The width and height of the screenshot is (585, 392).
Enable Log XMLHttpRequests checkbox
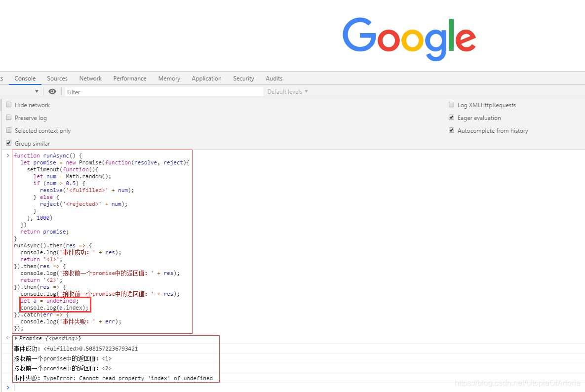click(451, 105)
